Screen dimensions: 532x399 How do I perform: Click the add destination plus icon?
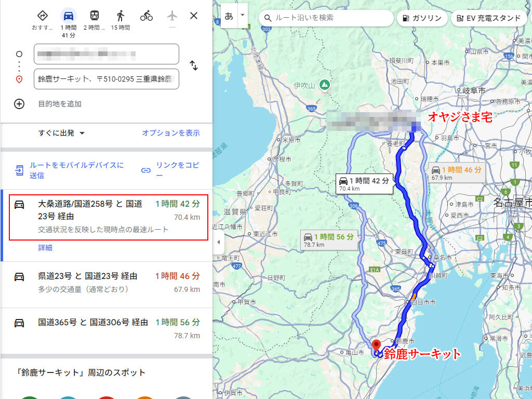pos(19,104)
